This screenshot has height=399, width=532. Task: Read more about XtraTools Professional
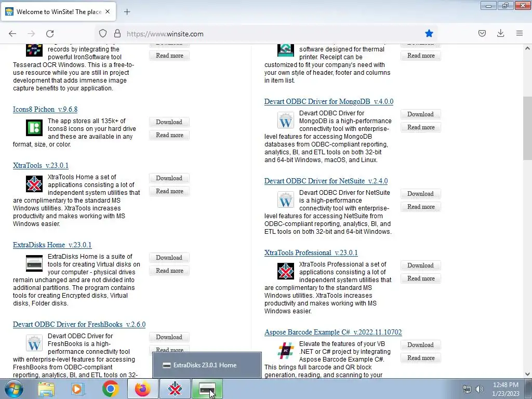pos(421,278)
